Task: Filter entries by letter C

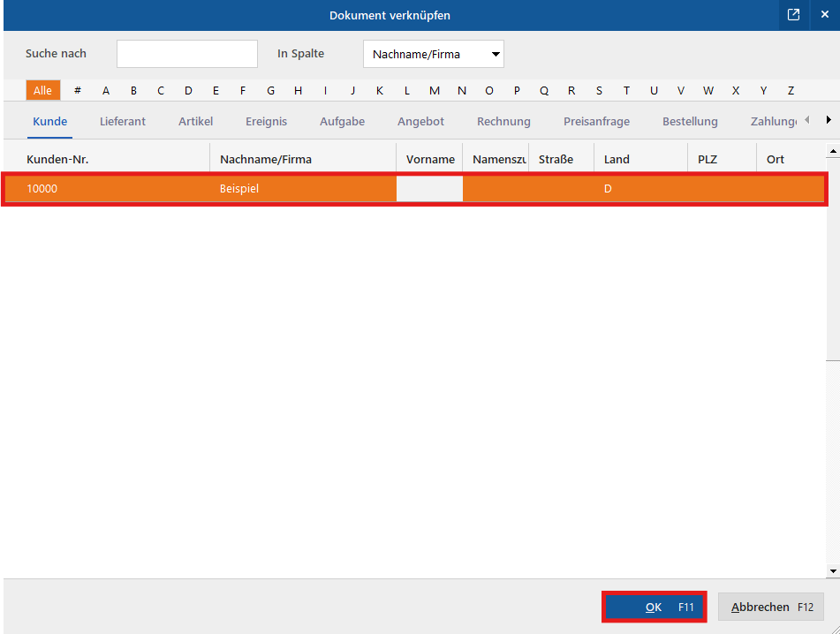Action: pyautogui.click(x=161, y=90)
